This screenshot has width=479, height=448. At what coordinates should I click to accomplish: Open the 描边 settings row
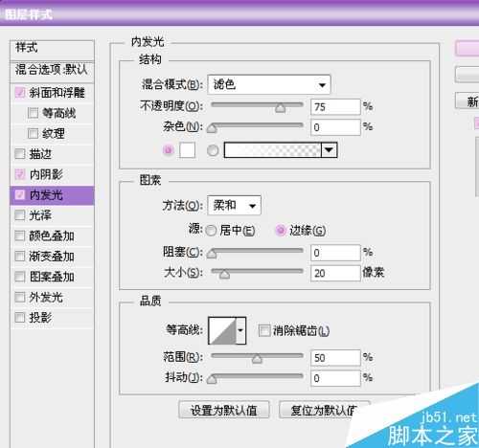(x=53, y=154)
